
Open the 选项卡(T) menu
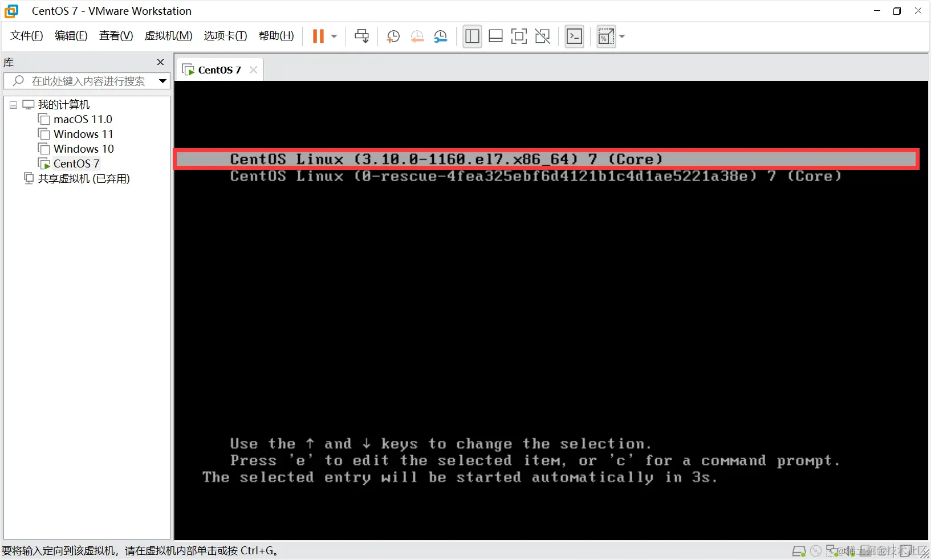point(226,36)
